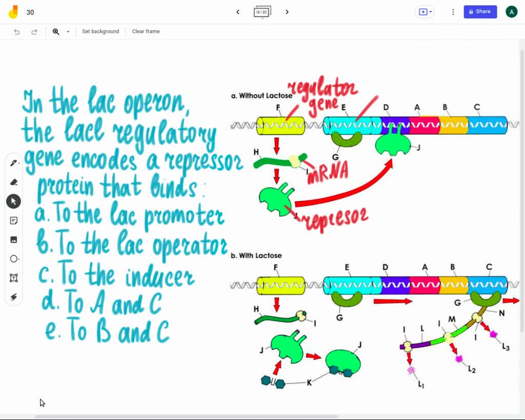Screen dimensions: 525x420
Task: Open Set background options
Action: pos(100,31)
